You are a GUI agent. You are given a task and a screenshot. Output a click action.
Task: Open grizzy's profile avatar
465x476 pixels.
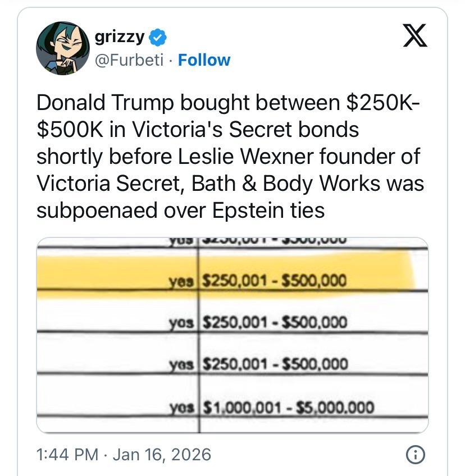[x=63, y=48]
